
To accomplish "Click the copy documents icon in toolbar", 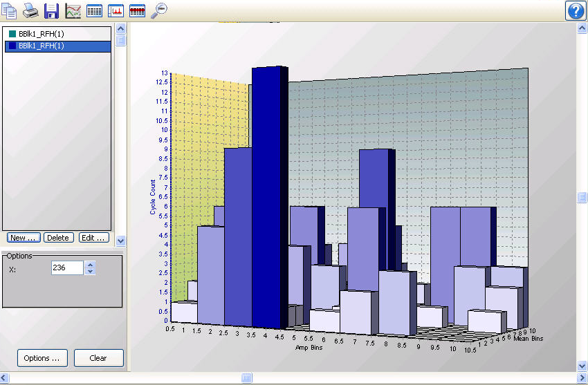I will point(10,10).
